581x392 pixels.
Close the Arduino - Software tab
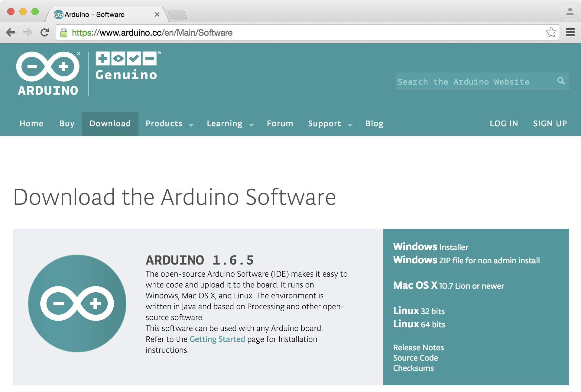tap(157, 14)
